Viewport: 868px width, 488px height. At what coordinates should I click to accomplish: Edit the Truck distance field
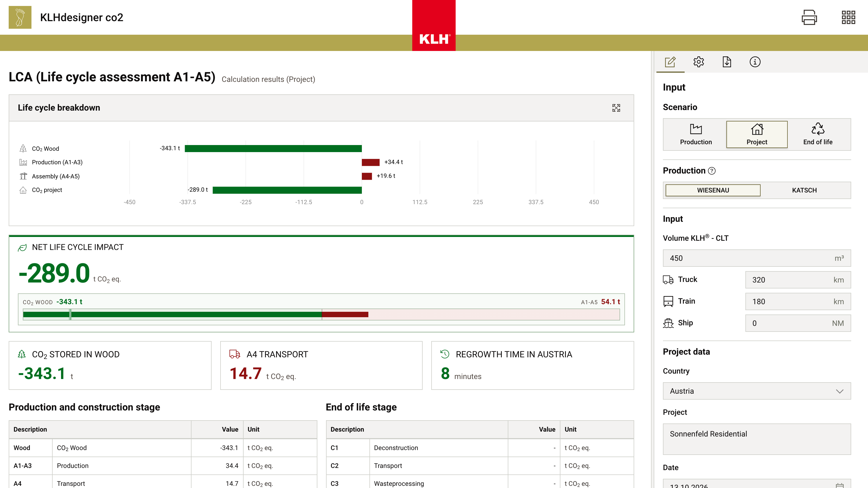pos(798,280)
